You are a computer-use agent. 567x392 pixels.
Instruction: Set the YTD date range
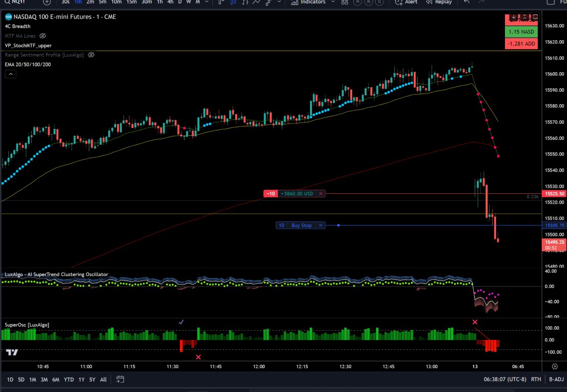[69, 379]
